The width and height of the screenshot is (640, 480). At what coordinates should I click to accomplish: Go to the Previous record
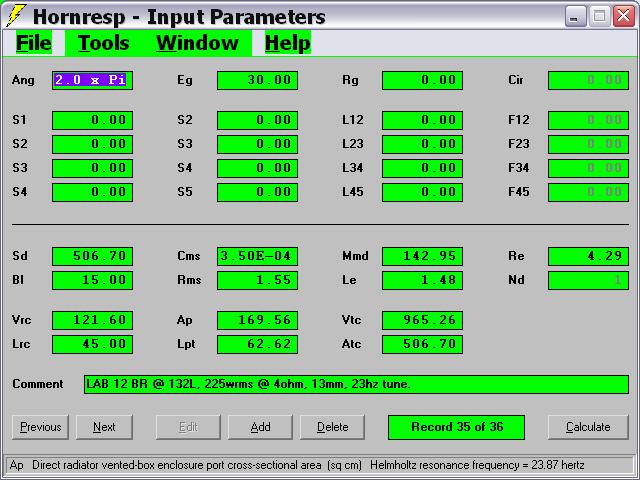click(x=40, y=427)
